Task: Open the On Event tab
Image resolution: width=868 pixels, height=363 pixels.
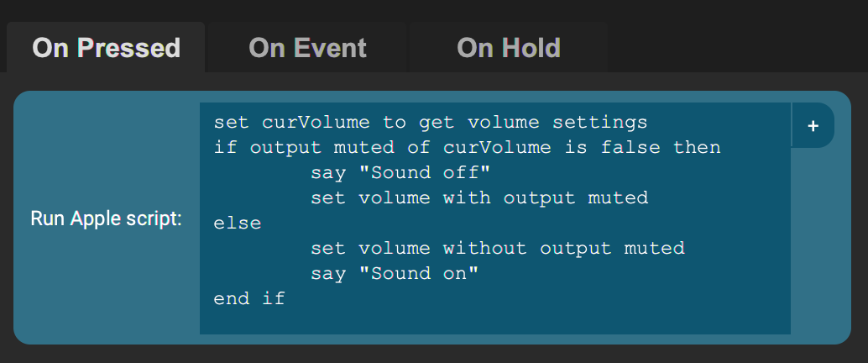Action: (307, 47)
